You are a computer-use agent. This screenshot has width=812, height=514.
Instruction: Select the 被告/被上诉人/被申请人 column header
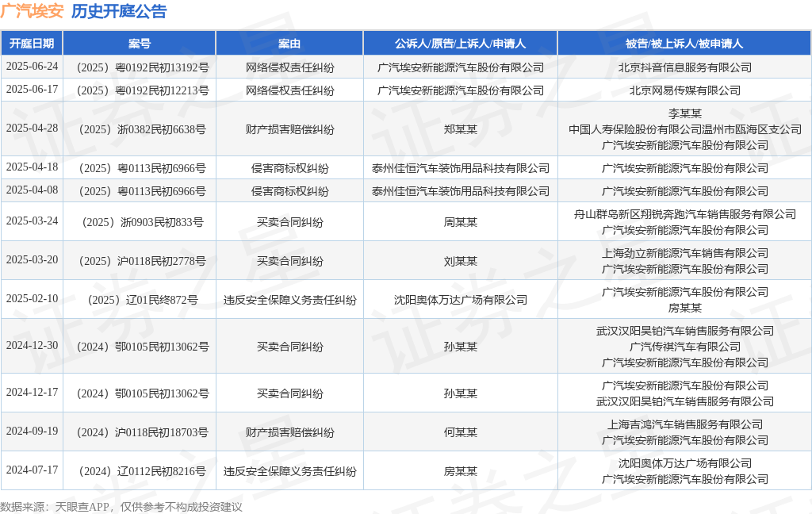(x=684, y=44)
